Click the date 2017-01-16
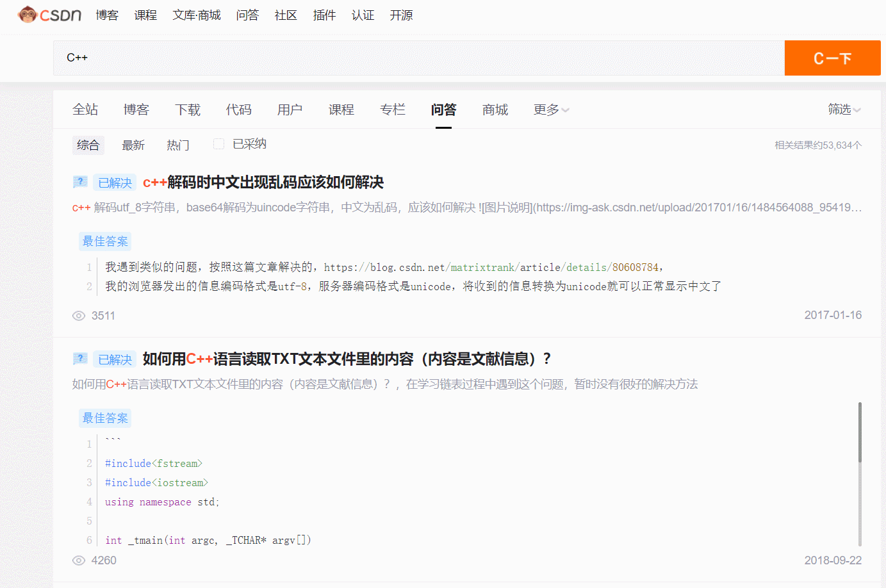 pyautogui.click(x=833, y=315)
